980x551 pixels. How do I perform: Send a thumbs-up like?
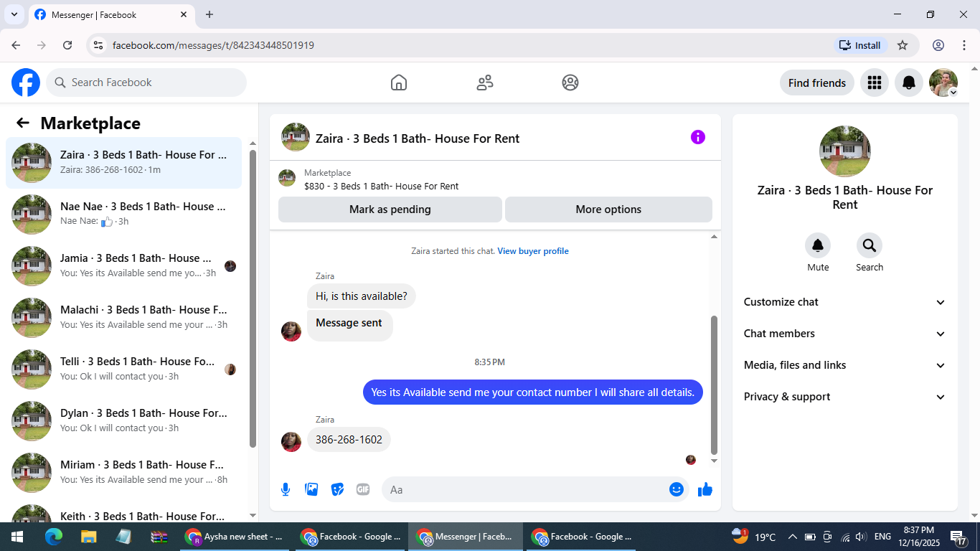coord(705,489)
